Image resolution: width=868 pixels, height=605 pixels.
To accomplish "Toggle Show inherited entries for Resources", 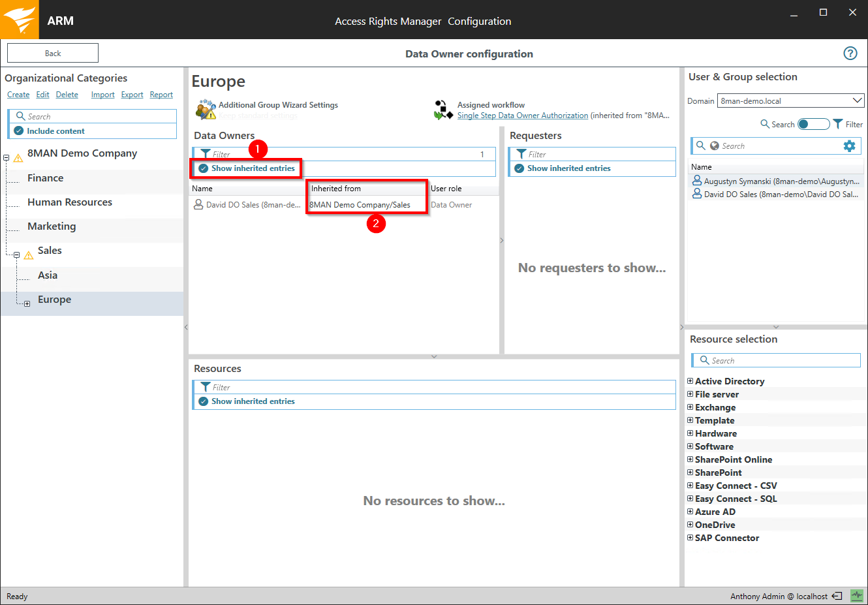I will (x=204, y=401).
